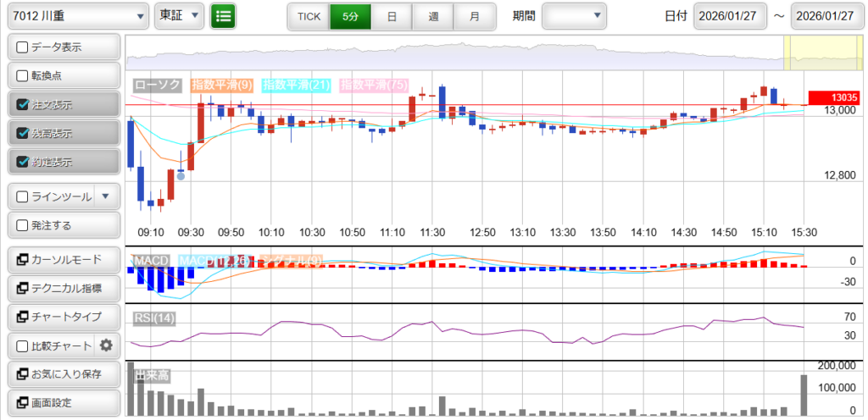Click the RSI(14) indicator label
Image resolution: width=868 pixels, height=420 pixels.
click(155, 318)
